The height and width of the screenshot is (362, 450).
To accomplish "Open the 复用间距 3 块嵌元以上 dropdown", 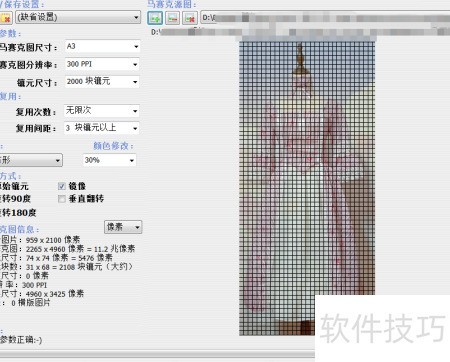I will coord(102,128).
